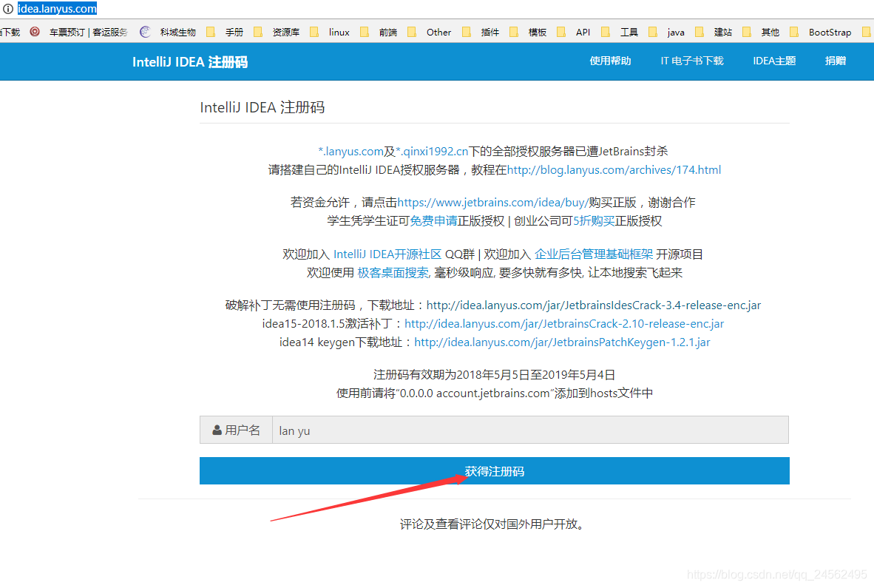
Task: Click the 获得注册码 button
Action: pyautogui.click(x=495, y=471)
